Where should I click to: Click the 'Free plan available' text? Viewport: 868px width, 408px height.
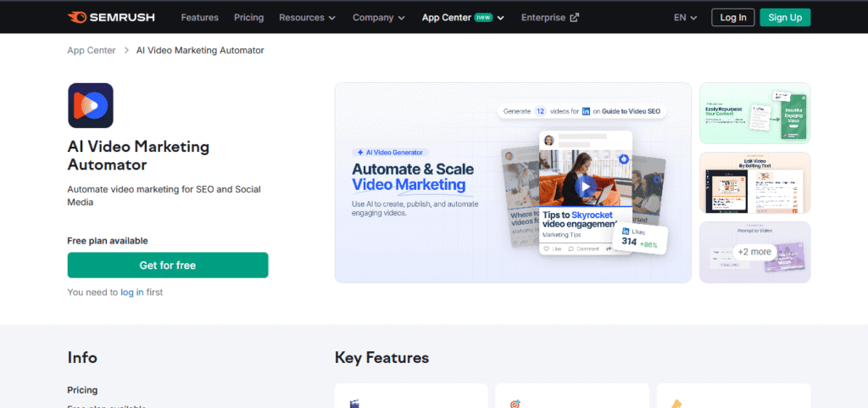[x=108, y=241]
